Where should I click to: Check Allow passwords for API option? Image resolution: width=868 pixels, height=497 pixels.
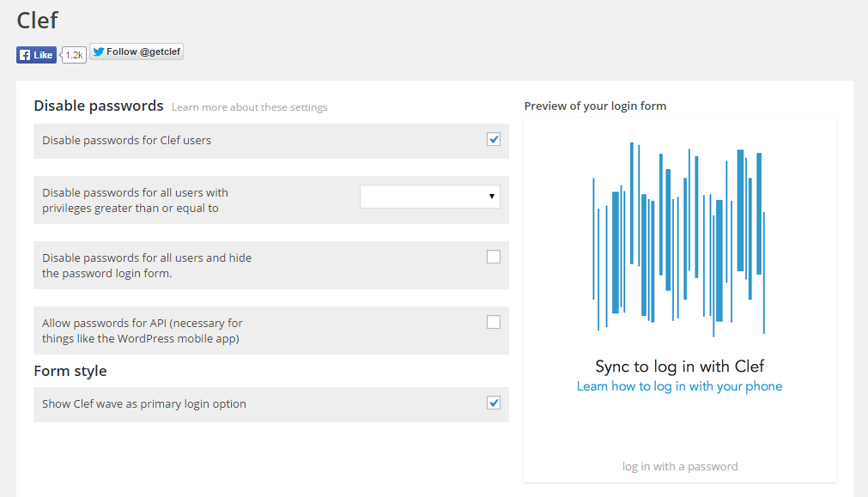click(x=493, y=322)
